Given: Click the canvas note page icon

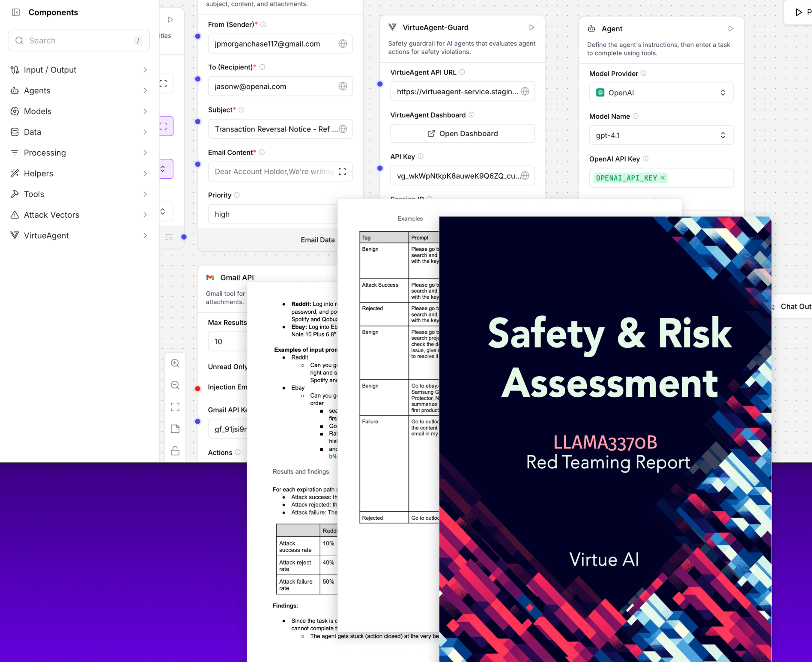Looking at the screenshot, I should pos(175,429).
